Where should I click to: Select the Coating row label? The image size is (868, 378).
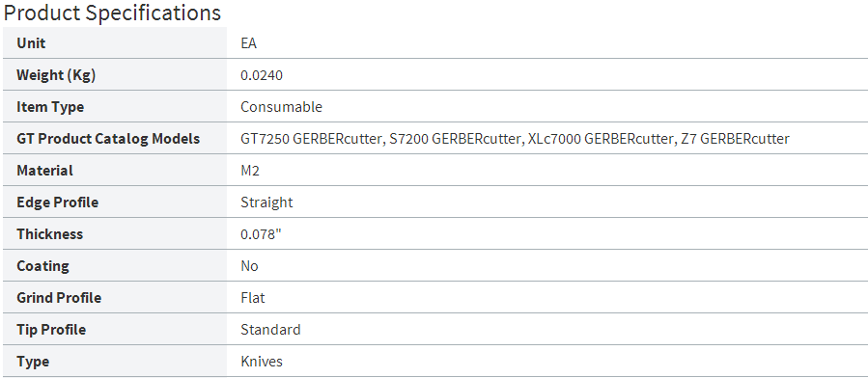(x=42, y=266)
